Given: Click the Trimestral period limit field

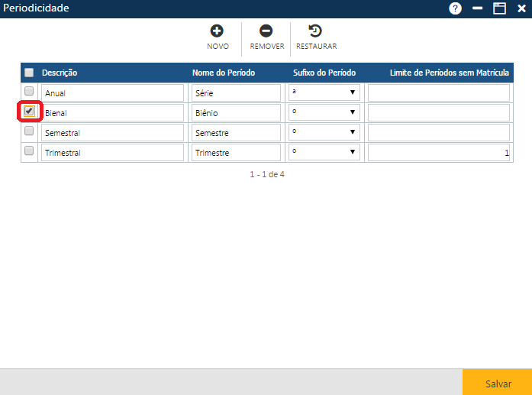Looking at the screenshot, I should [438, 153].
